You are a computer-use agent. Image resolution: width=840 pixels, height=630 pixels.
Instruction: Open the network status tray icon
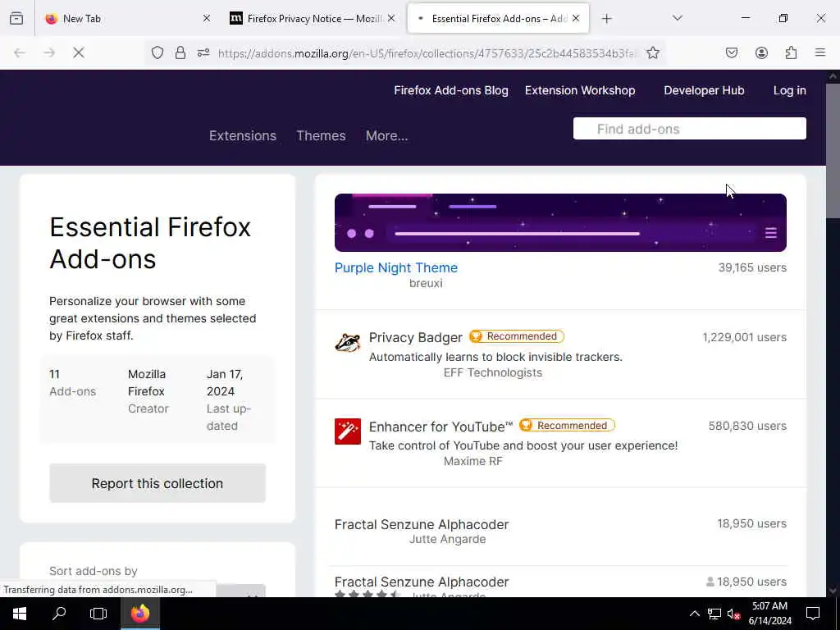[714, 614]
